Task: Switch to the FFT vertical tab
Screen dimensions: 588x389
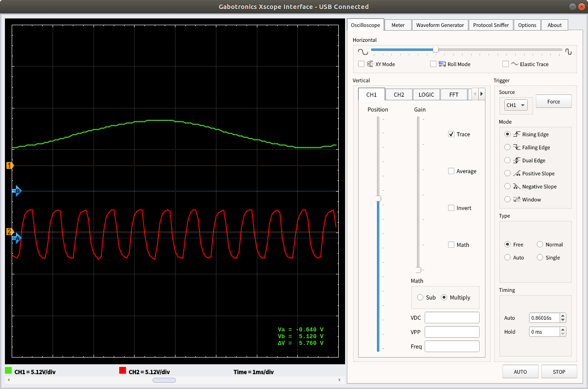Action: (x=454, y=94)
